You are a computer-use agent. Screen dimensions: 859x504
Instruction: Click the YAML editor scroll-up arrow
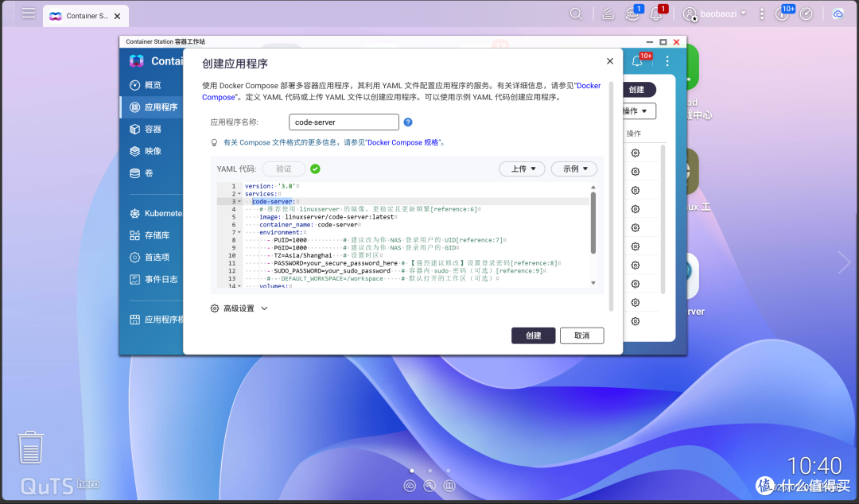coord(593,188)
